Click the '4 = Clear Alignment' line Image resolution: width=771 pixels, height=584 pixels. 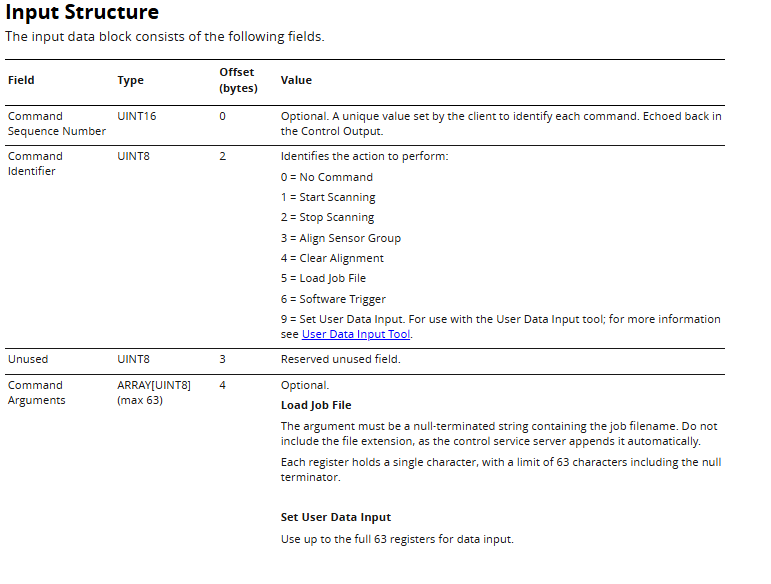coord(332,259)
